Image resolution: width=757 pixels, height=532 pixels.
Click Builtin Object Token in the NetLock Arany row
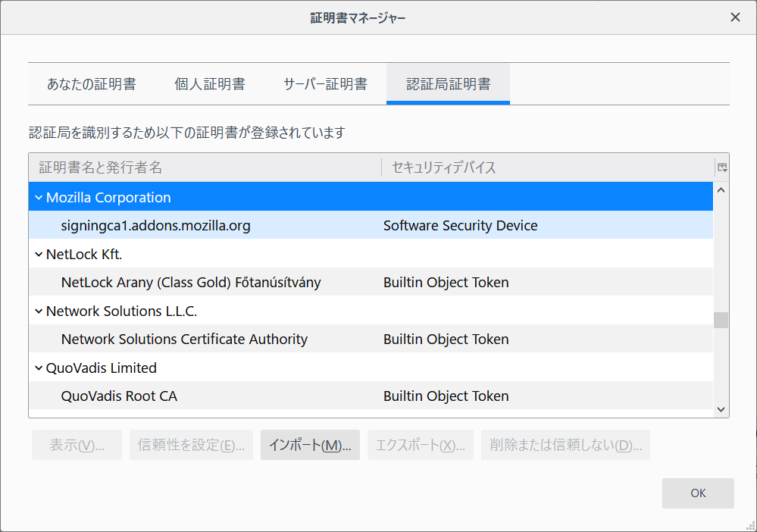tap(446, 283)
